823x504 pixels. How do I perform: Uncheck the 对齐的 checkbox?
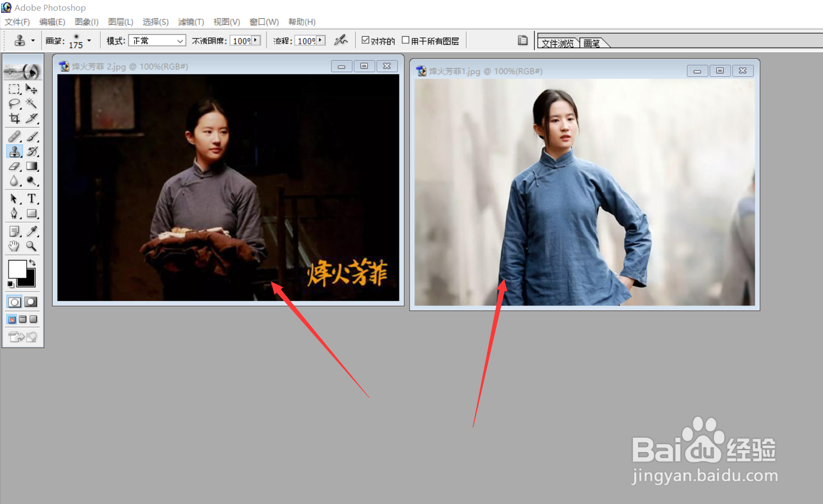365,40
